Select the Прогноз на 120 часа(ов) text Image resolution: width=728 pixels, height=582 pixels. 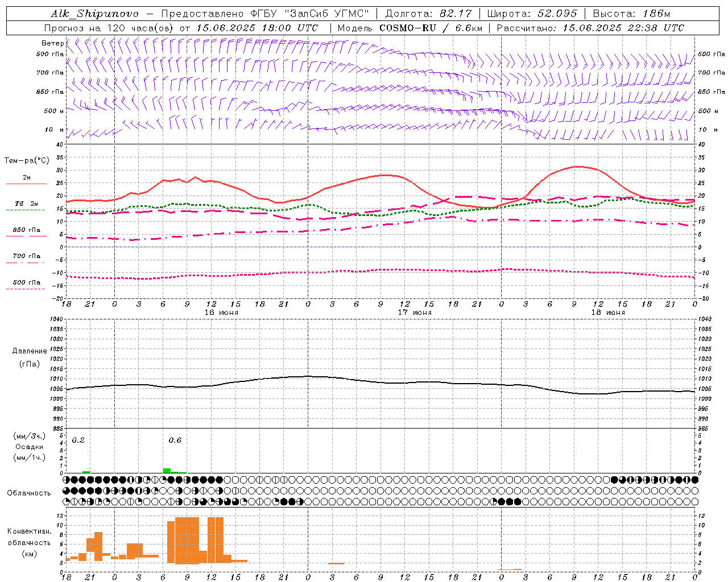[109, 28]
